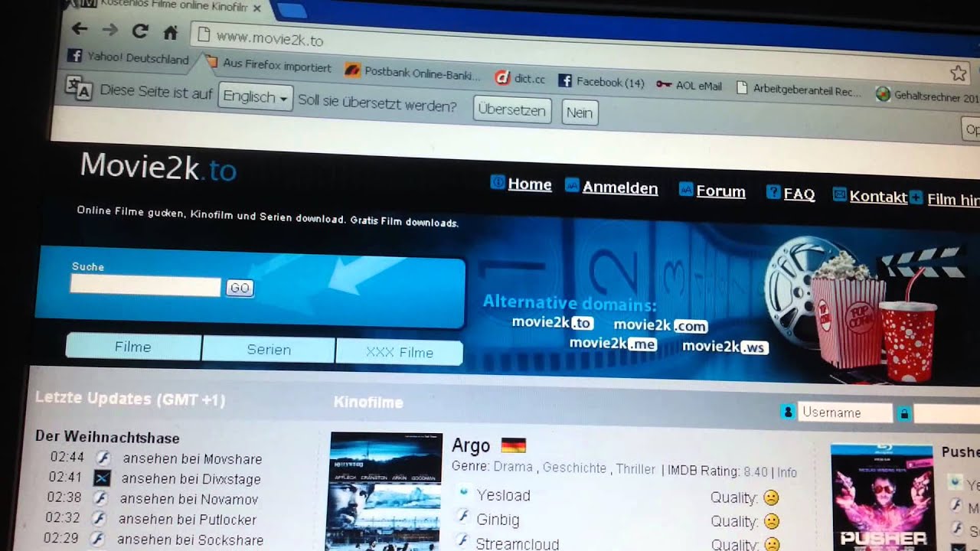Click the GO search button

tap(240, 288)
